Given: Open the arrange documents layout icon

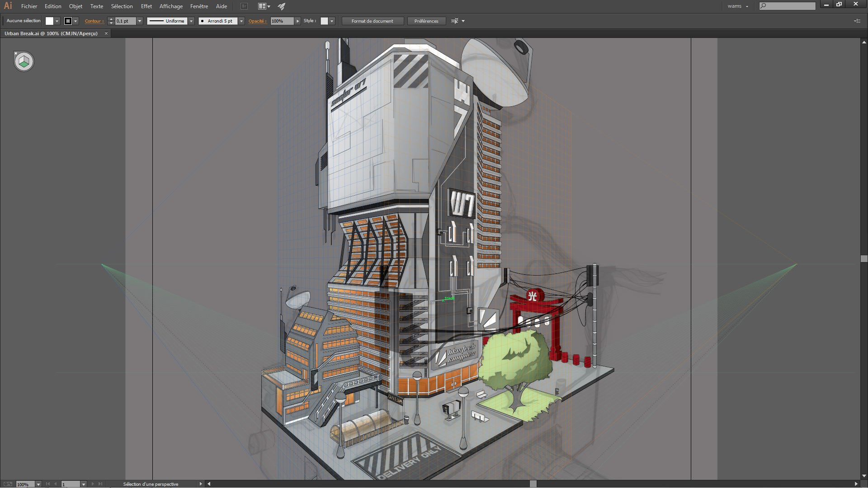Looking at the screenshot, I should (264, 6).
